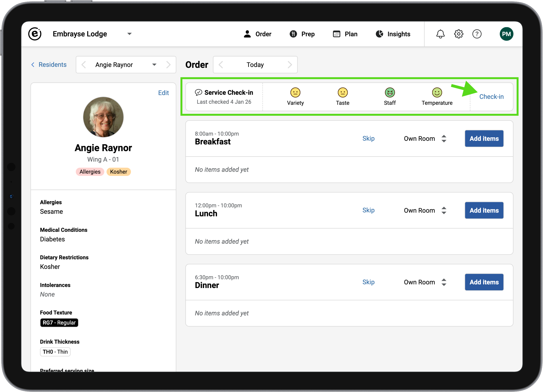Go to next day after Today
Screen dimensions: 543x392
pyautogui.click(x=290, y=65)
